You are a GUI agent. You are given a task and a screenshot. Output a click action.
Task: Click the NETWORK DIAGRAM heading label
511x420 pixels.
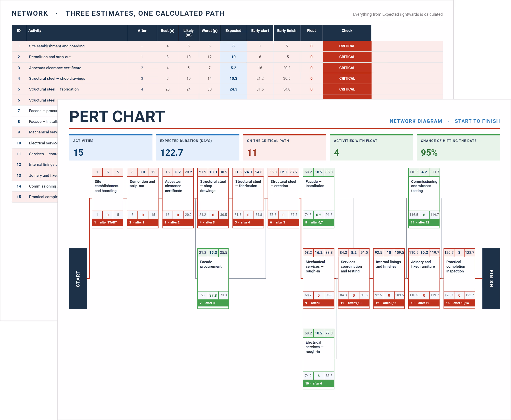[x=416, y=121]
